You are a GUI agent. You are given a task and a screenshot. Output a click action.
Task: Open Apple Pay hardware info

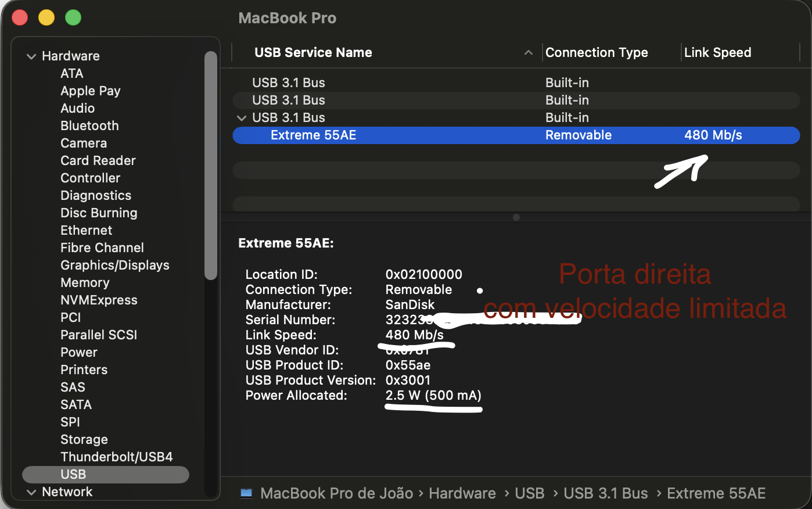(x=91, y=91)
